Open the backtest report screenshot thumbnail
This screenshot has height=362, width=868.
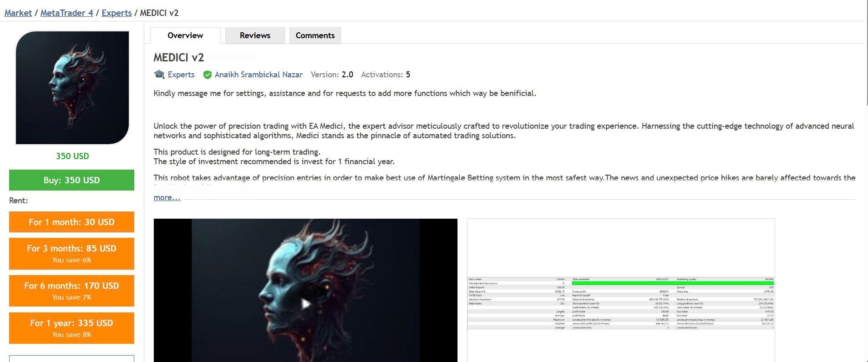point(621,290)
